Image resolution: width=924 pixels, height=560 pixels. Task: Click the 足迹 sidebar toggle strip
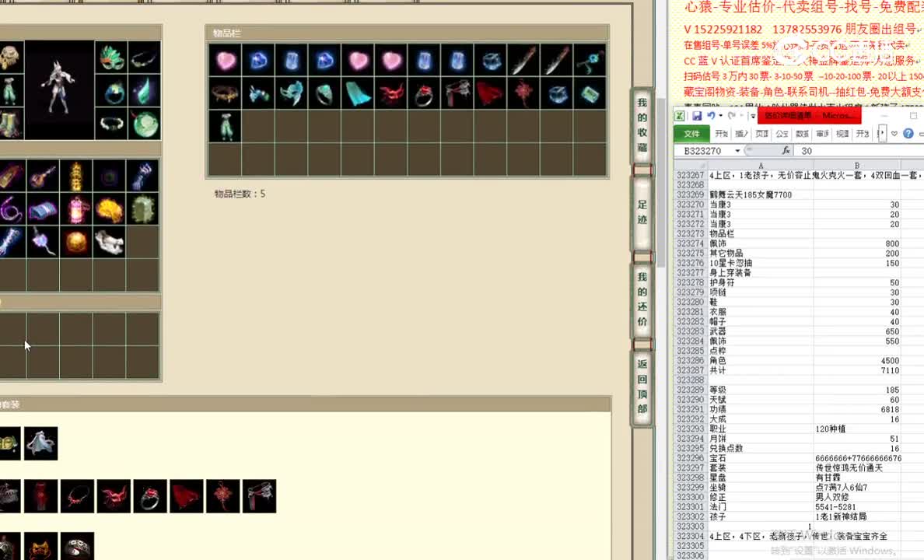[x=641, y=206]
